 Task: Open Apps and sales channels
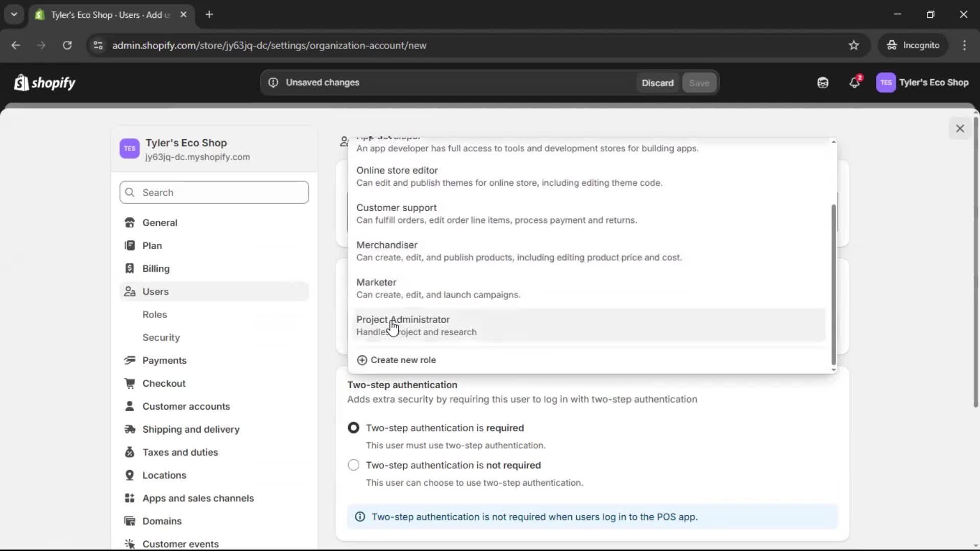198,498
